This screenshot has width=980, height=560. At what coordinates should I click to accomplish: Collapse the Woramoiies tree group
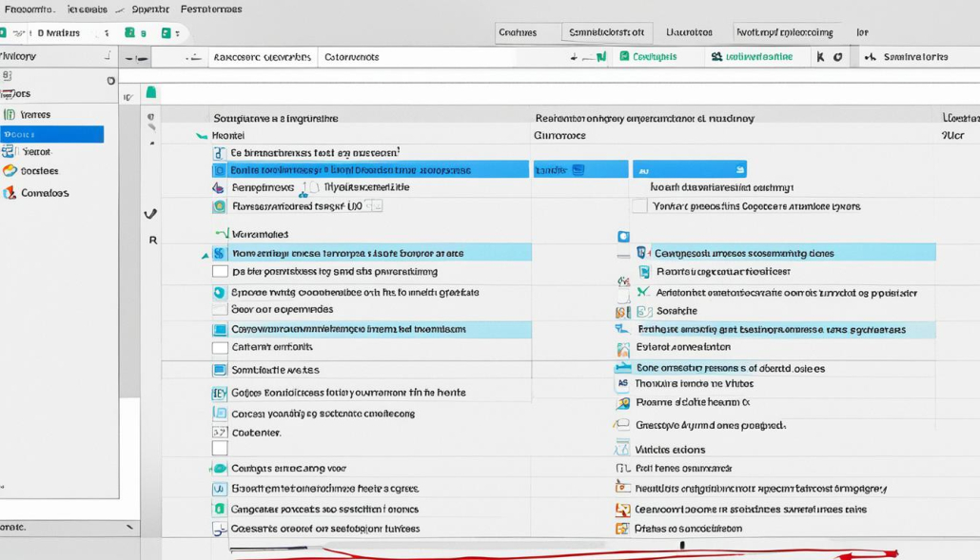[x=222, y=234]
